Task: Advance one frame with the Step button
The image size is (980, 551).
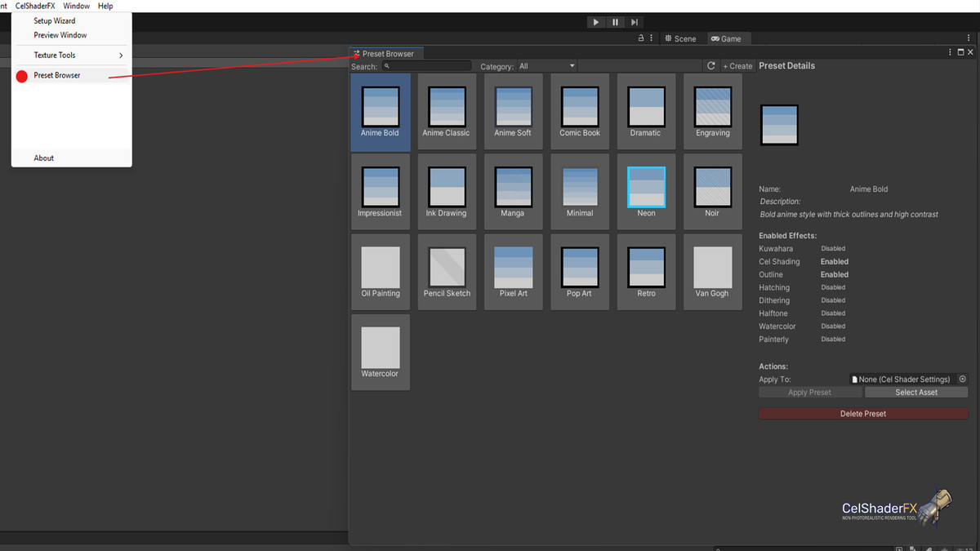Action: point(635,22)
